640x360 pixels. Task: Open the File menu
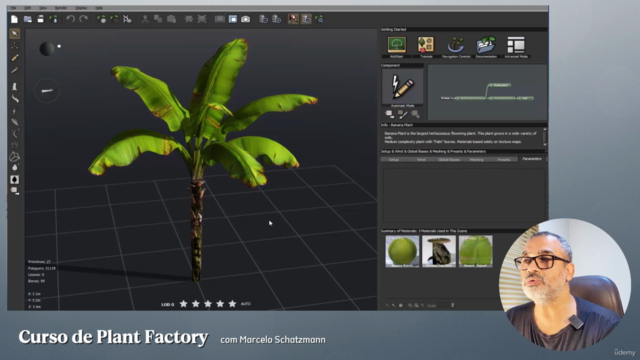tap(13, 8)
